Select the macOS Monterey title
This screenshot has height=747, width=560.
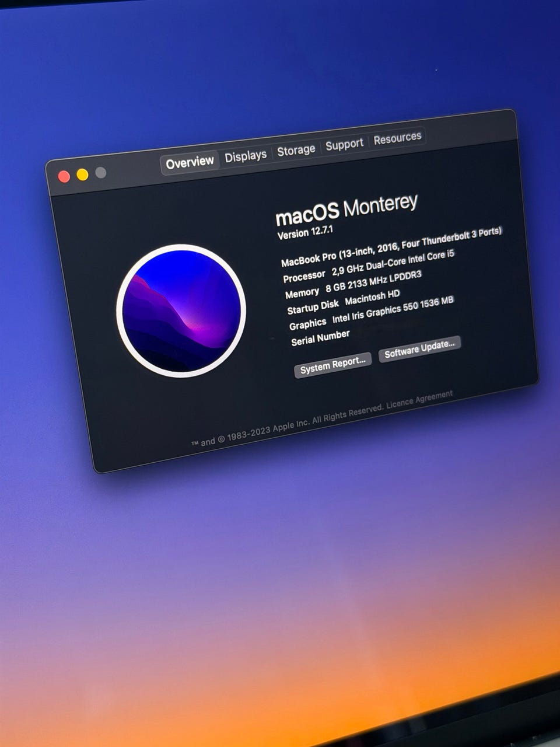[346, 210]
